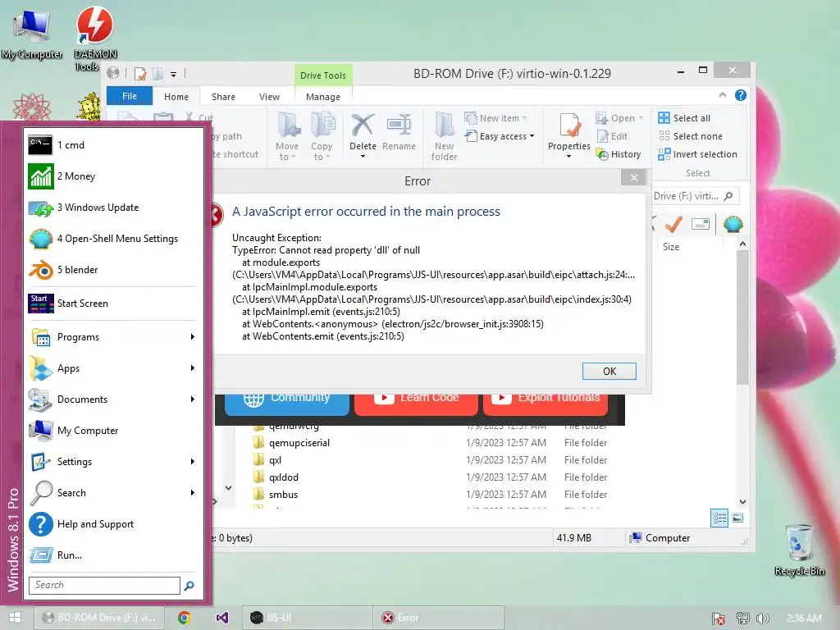Open the Easy access dropdown
The image size is (840, 630).
pos(500,136)
